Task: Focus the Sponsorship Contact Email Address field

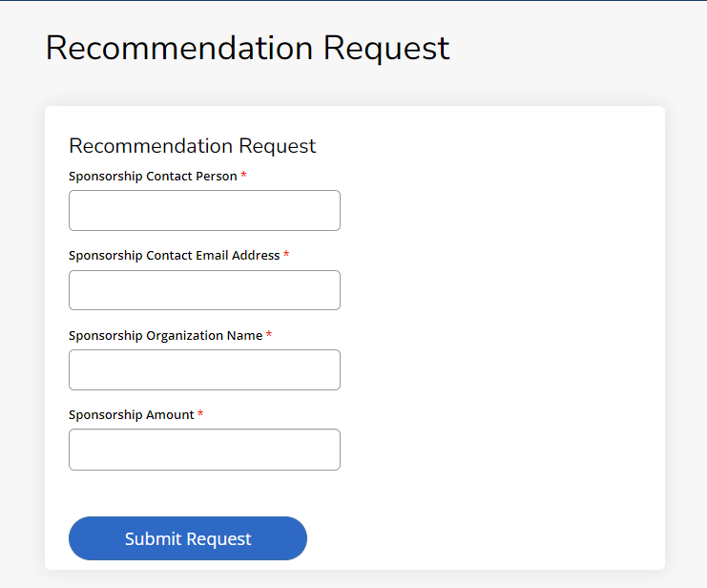Action: click(x=204, y=290)
